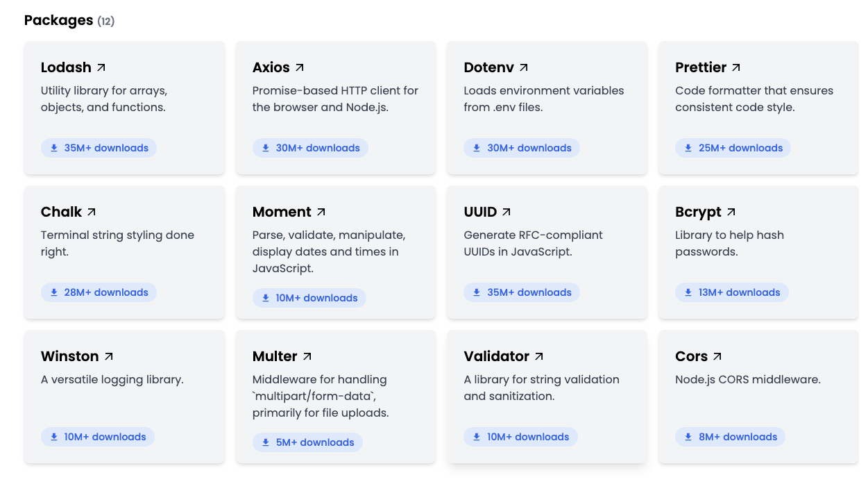Click "Middleware for handling multipart/form-data" description
This screenshot has height=491, width=868.
click(x=321, y=396)
